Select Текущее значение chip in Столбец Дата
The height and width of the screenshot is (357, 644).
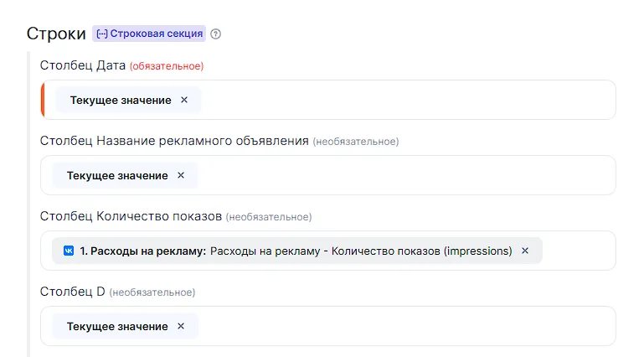point(120,100)
